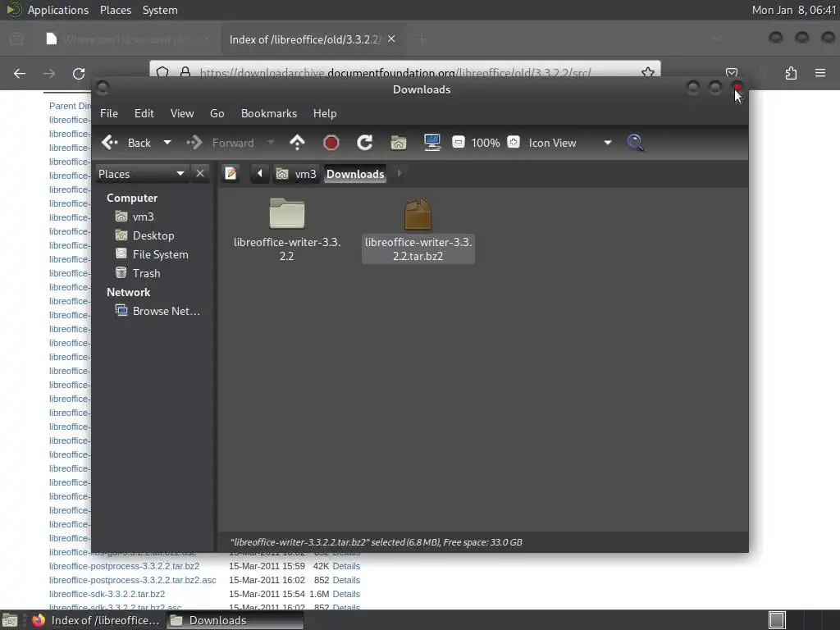Viewport: 840px width, 630px height.
Task: Save to Pocket icon in Firefox
Action: [x=732, y=72]
